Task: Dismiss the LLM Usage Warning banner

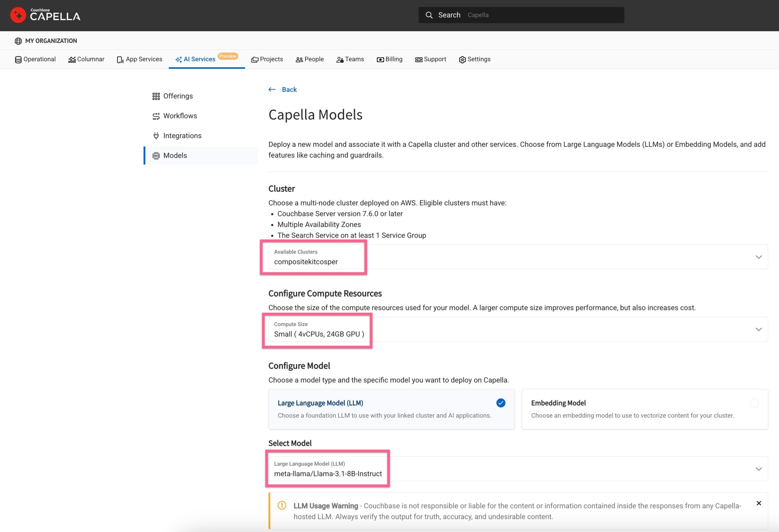Action: [759, 503]
